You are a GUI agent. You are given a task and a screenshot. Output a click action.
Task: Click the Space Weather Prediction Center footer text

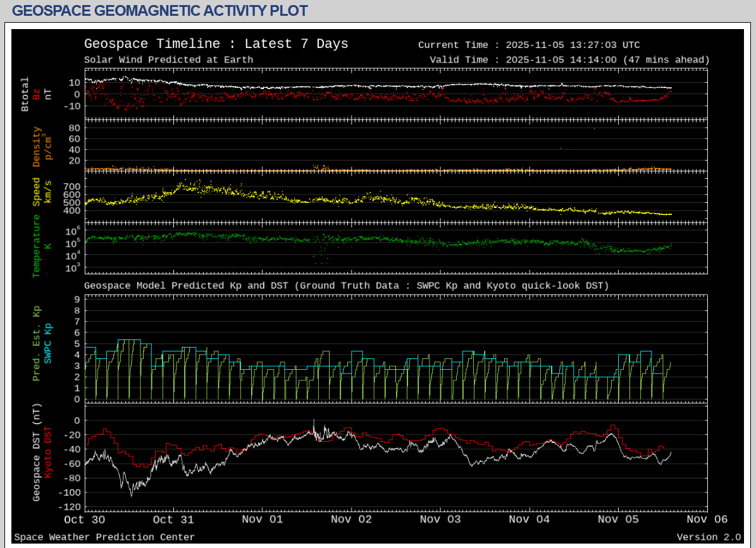(104, 537)
